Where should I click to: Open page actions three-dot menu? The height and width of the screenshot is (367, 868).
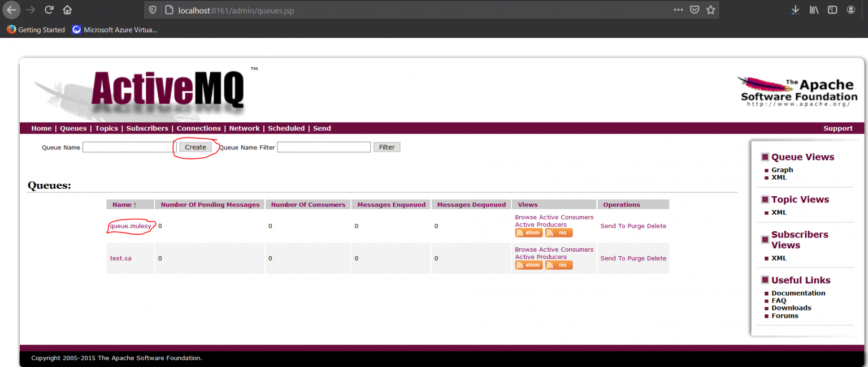pyautogui.click(x=678, y=10)
